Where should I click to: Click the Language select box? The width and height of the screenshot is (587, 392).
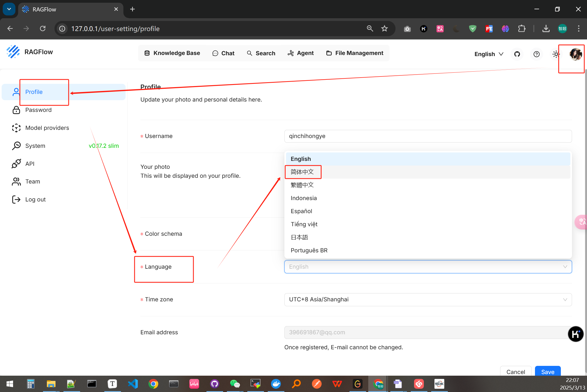coord(428,267)
